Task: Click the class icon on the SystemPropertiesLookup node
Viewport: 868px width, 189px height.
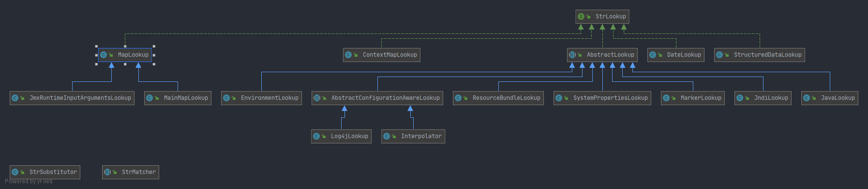Action: (559, 98)
